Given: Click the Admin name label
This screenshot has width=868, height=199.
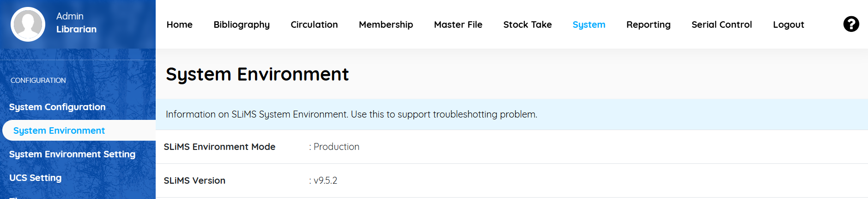Looking at the screenshot, I should point(70,16).
